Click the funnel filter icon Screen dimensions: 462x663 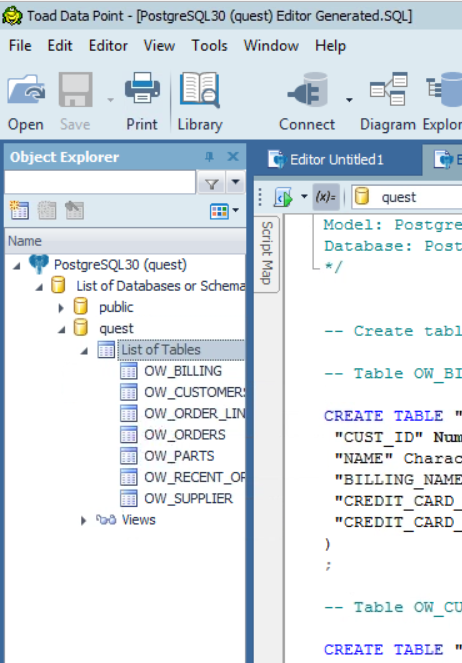tap(211, 184)
